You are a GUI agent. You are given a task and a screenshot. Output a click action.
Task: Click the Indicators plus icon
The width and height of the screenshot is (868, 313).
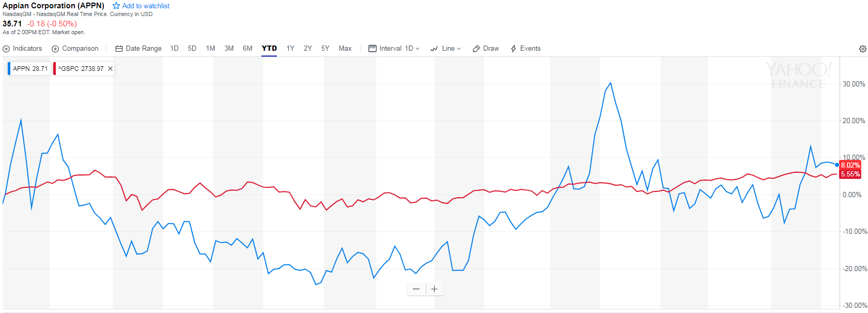(x=6, y=49)
